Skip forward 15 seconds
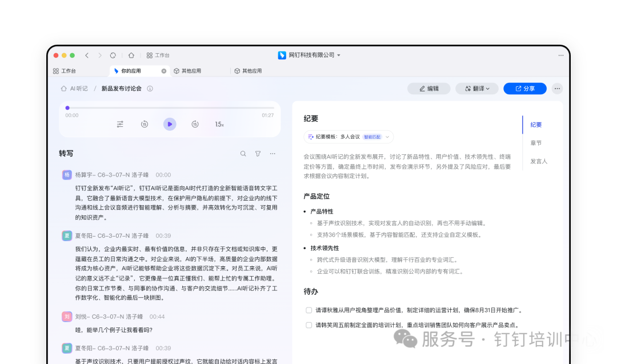 tap(195, 125)
